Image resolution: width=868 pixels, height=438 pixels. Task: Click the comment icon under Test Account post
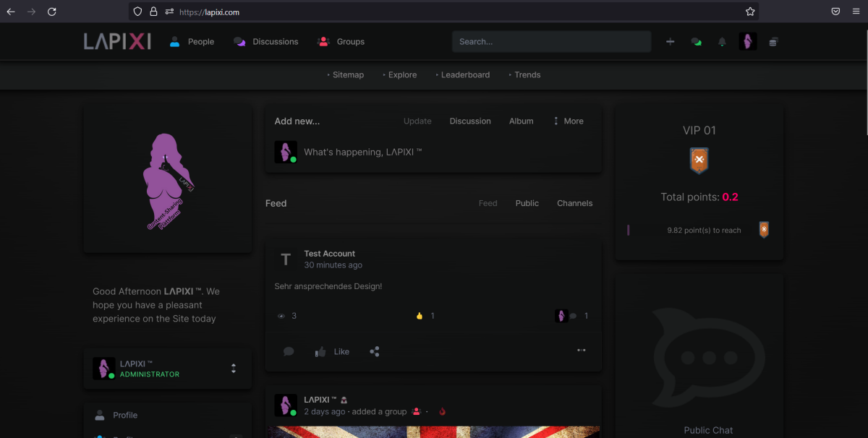click(289, 351)
